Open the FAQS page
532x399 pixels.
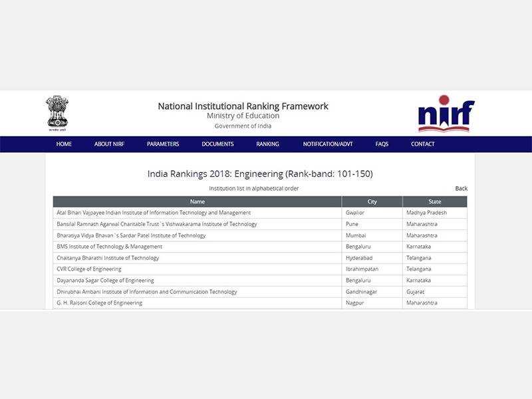pyautogui.click(x=382, y=144)
